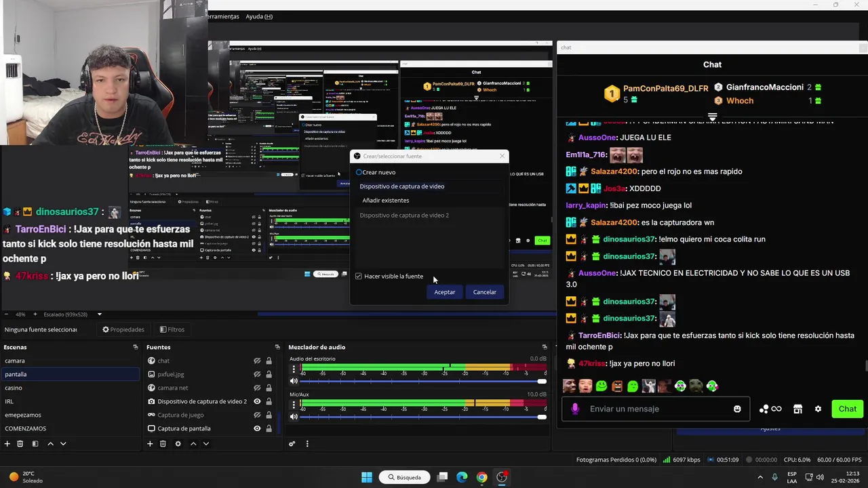Zoom out preview with minus button
Screen dimensions: 868x488
pos(7,314)
